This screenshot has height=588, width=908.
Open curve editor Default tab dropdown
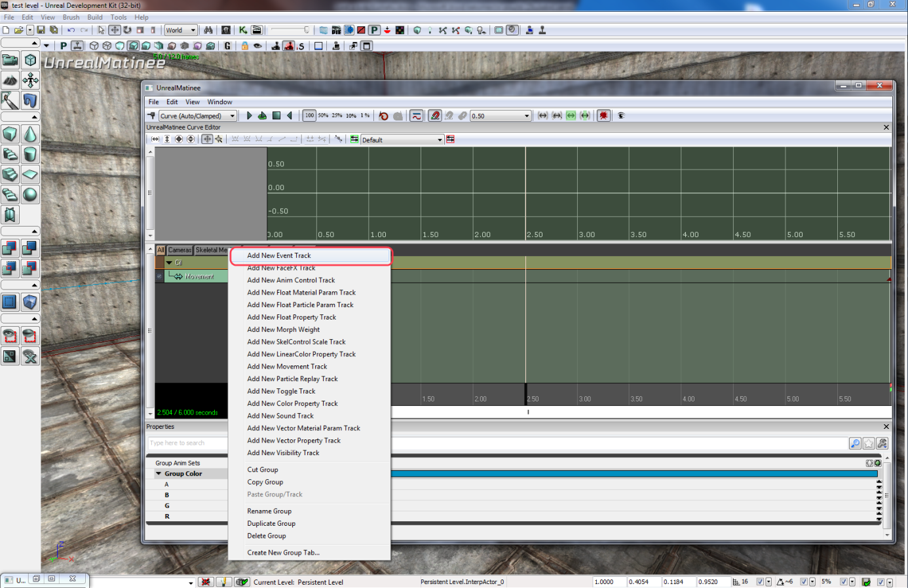pos(402,140)
